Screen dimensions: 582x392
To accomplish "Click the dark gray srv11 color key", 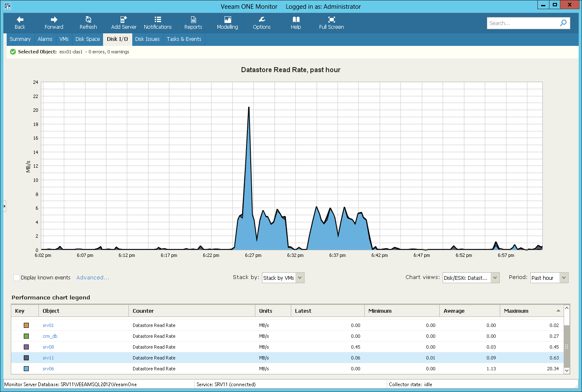I will (26, 358).
